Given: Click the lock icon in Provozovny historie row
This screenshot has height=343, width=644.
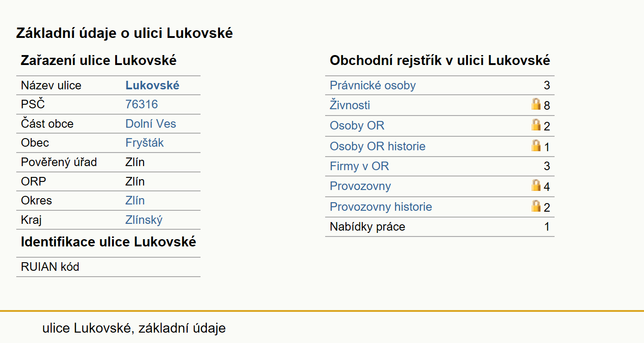Looking at the screenshot, I should (536, 206).
